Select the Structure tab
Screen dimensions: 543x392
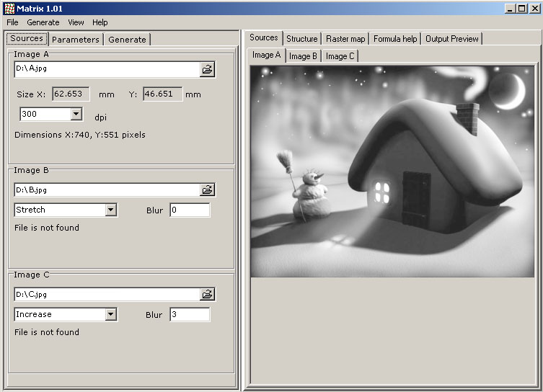pos(301,39)
